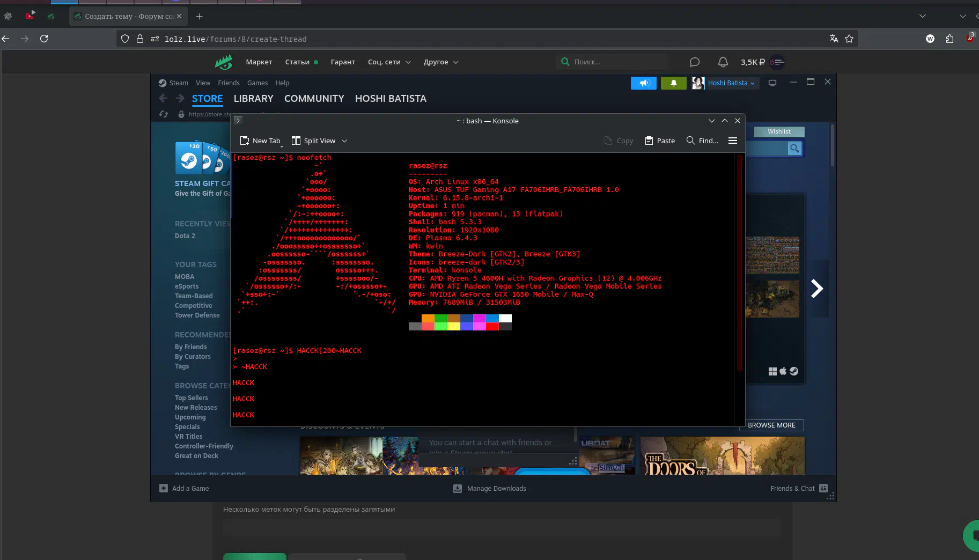Viewport: 979px width, 560px height.
Task: Switch to Steam LIBRARY tab
Action: point(253,99)
